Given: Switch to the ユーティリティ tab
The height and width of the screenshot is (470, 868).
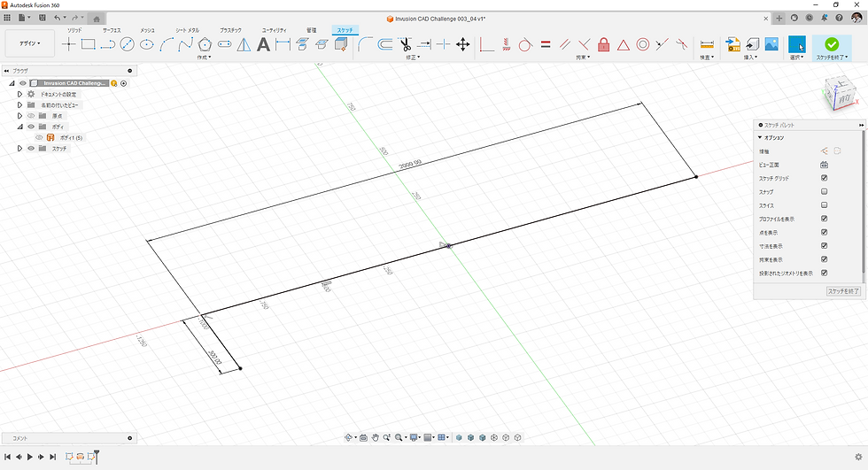Looking at the screenshot, I should 274,30.
